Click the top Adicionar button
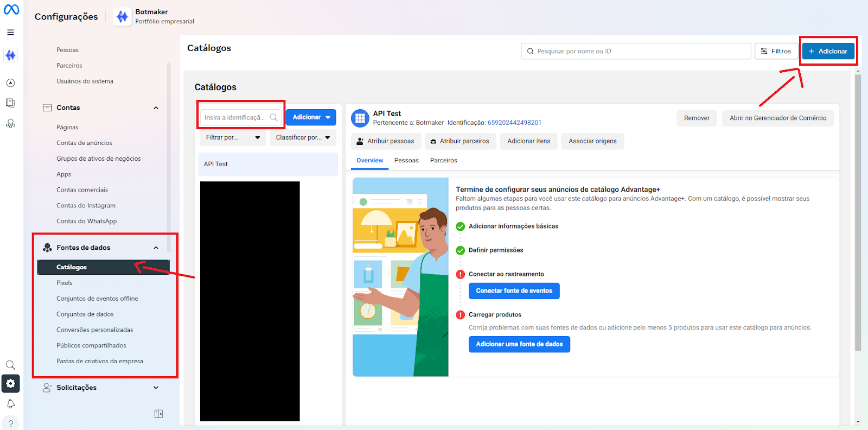The image size is (868, 430). click(828, 51)
